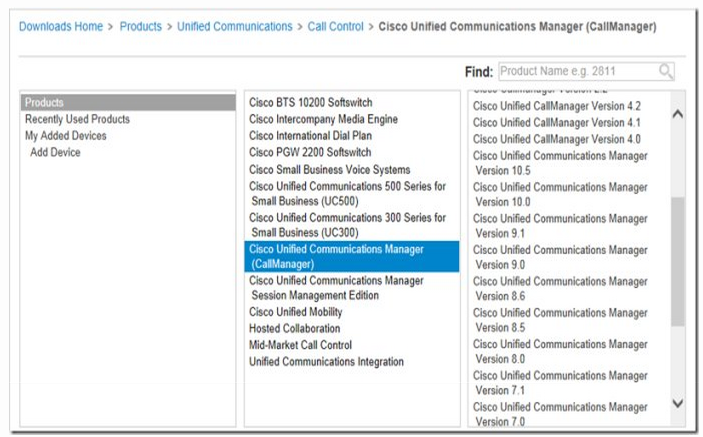Click the scroll down arrow in version list
Screen dimensions: 703x437
pos(677,403)
